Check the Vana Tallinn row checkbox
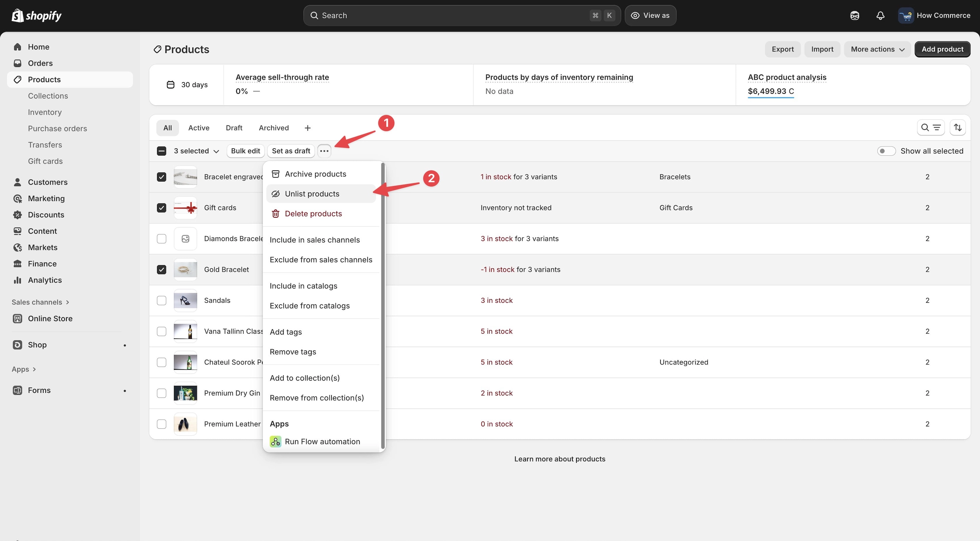This screenshot has height=541, width=980. tap(161, 331)
